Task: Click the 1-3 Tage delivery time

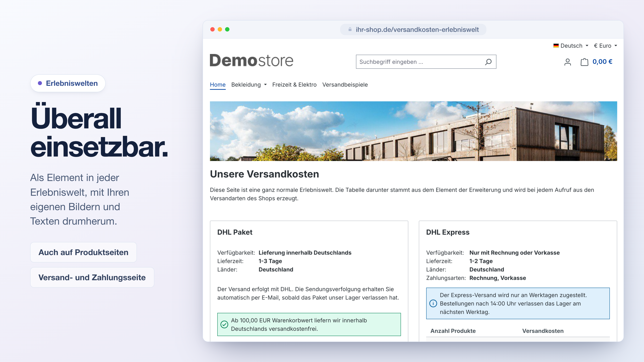Action: click(x=270, y=261)
